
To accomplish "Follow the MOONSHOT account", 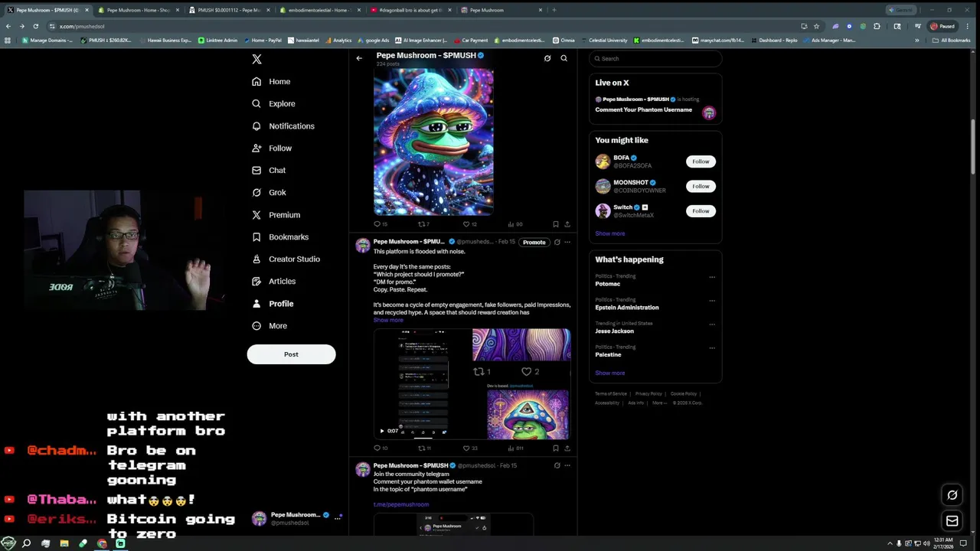I will (x=701, y=186).
